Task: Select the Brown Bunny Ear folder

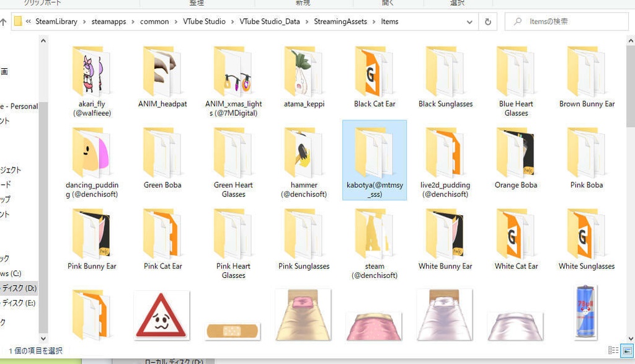Action: tap(587, 77)
